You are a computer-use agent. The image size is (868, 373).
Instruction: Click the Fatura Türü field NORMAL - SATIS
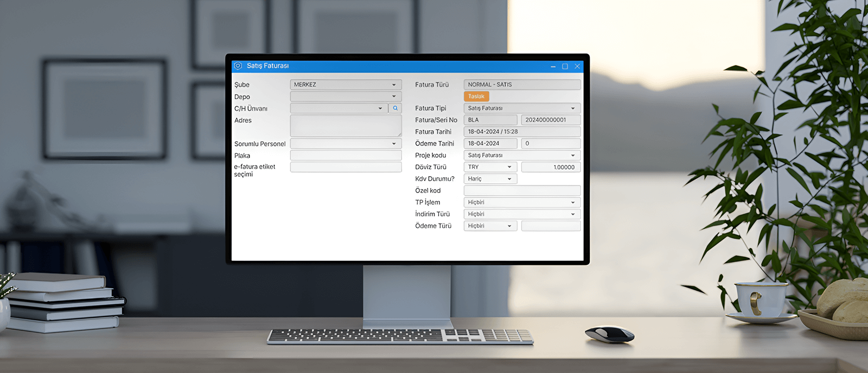pyautogui.click(x=522, y=85)
